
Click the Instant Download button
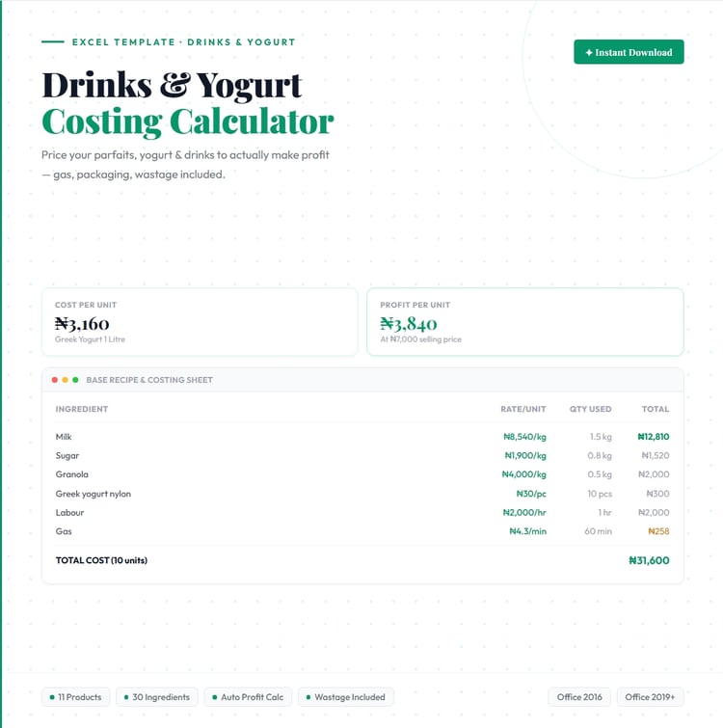click(x=629, y=52)
